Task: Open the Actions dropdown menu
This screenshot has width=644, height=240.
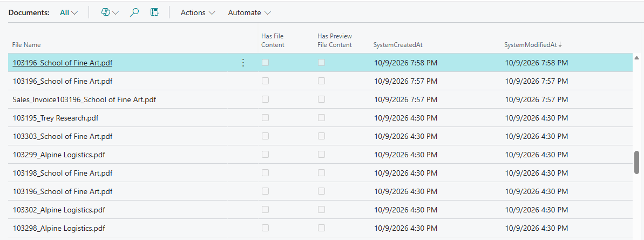Action: [198, 13]
